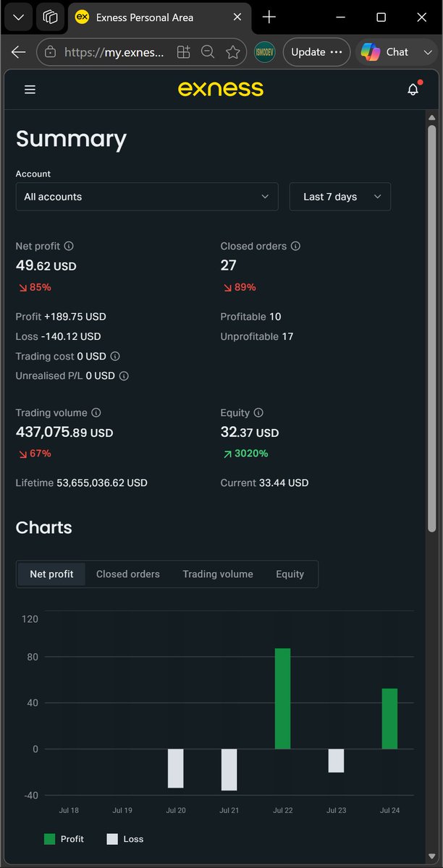Click the white Loss legend swatch
443x868 pixels.
(112, 839)
